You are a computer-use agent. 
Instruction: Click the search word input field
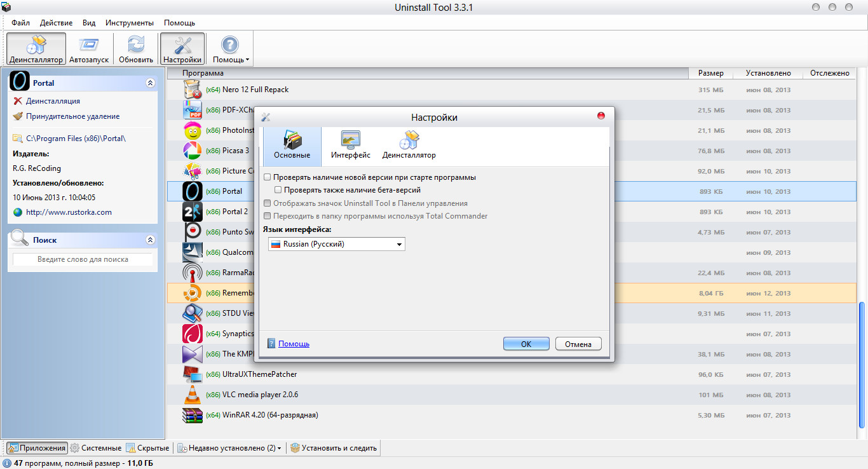coord(83,259)
